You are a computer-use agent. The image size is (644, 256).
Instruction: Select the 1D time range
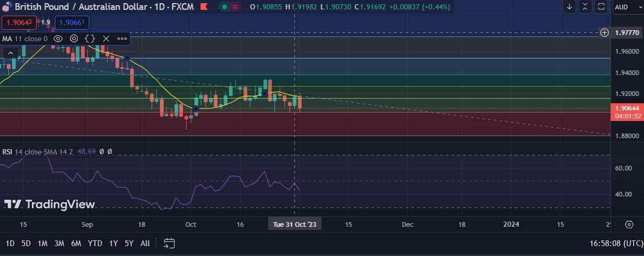[10, 243]
